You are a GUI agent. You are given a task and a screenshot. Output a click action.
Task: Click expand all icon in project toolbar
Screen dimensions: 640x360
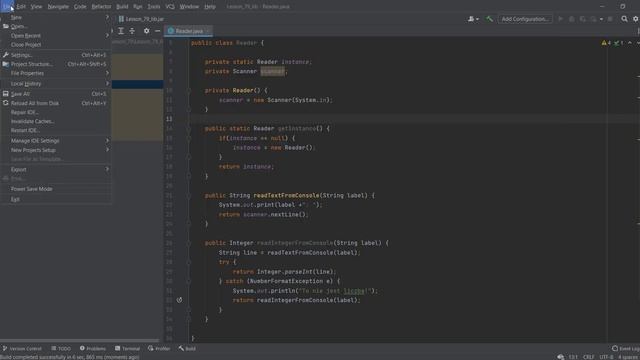121,31
